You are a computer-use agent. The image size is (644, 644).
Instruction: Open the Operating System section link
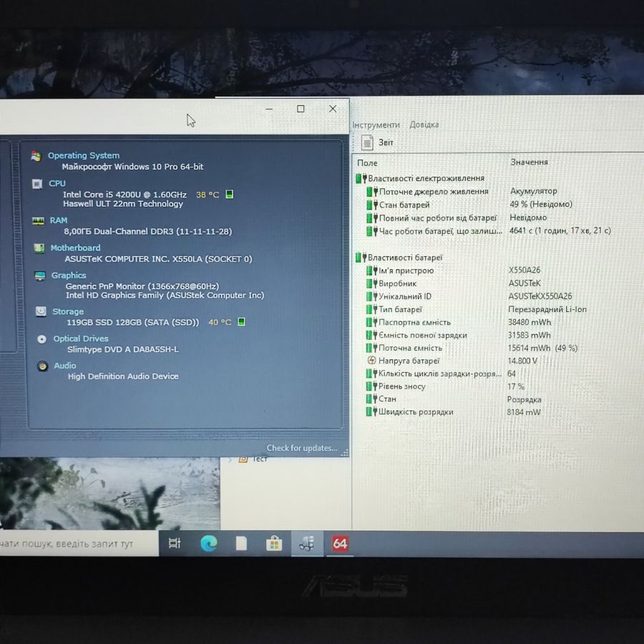click(x=84, y=156)
